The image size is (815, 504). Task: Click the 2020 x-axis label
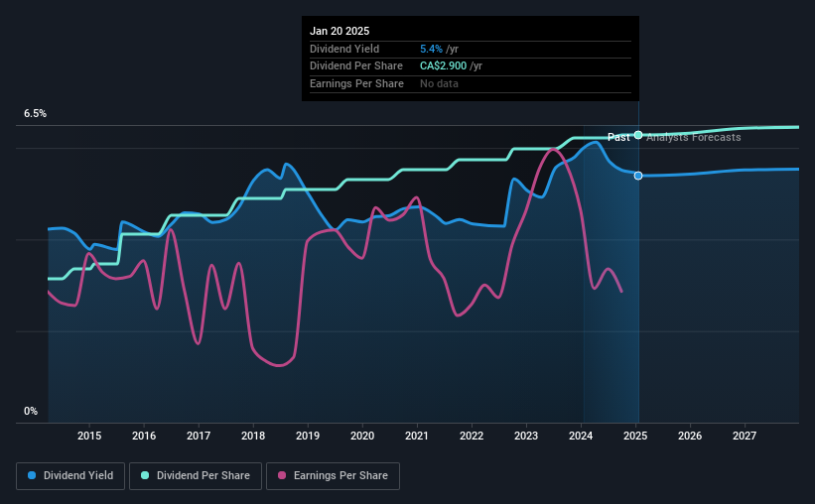point(362,436)
